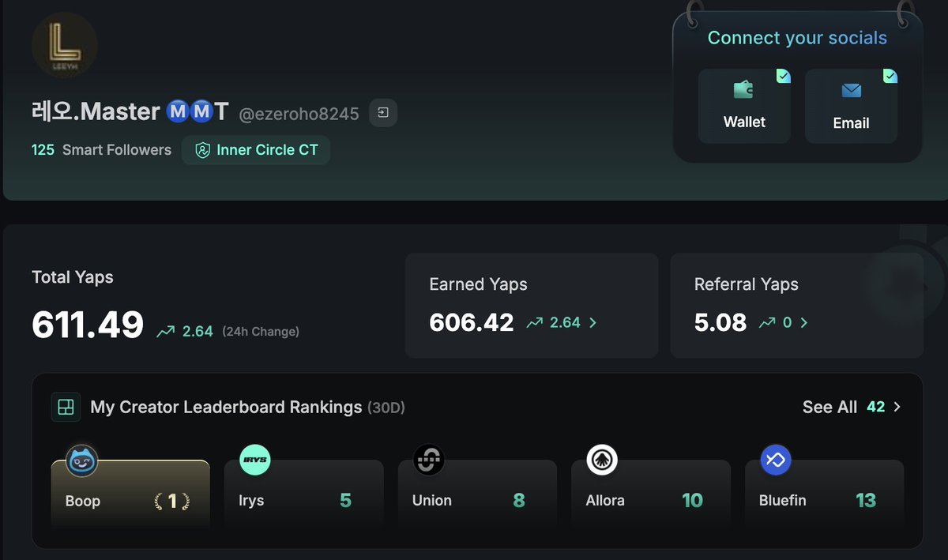Click the Connect your socials heading
Viewport: 948px width, 560px height.
click(x=797, y=38)
